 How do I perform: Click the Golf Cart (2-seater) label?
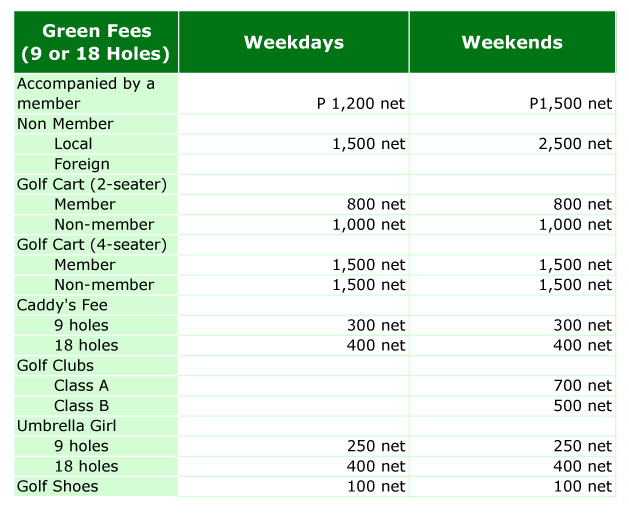92,185
